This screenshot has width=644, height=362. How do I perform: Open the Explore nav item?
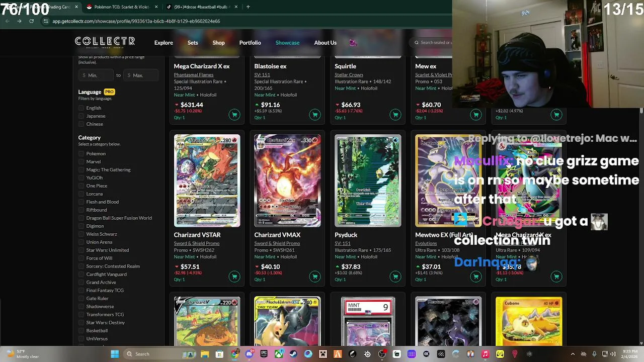164,43
